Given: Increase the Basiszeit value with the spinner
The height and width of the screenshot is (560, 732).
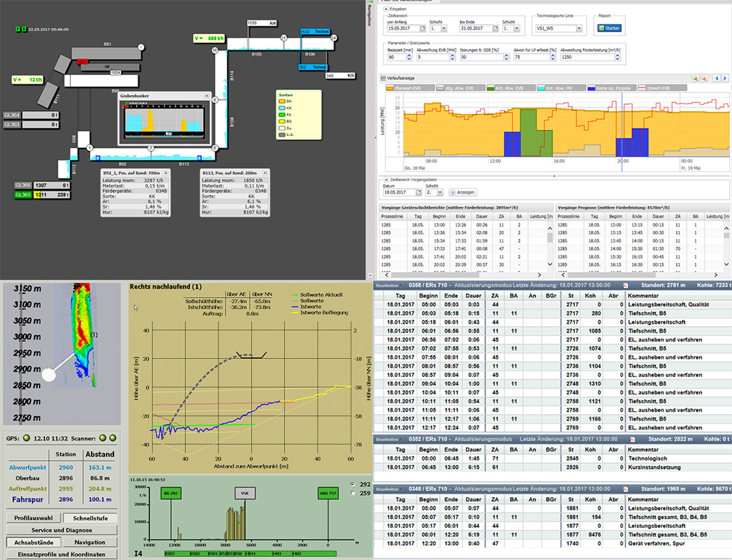Looking at the screenshot, I should 407,55.
